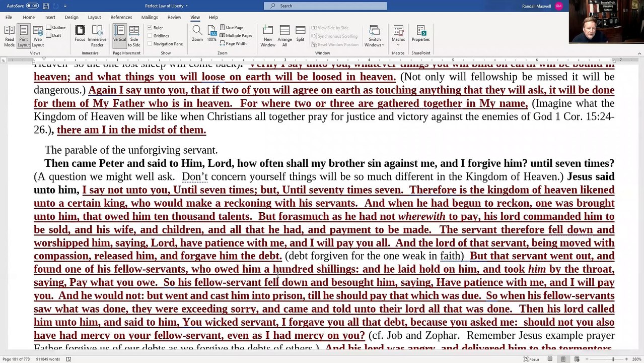Click zoom out minus button
This screenshot has width=644, height=363.
(x=587, y=359)
